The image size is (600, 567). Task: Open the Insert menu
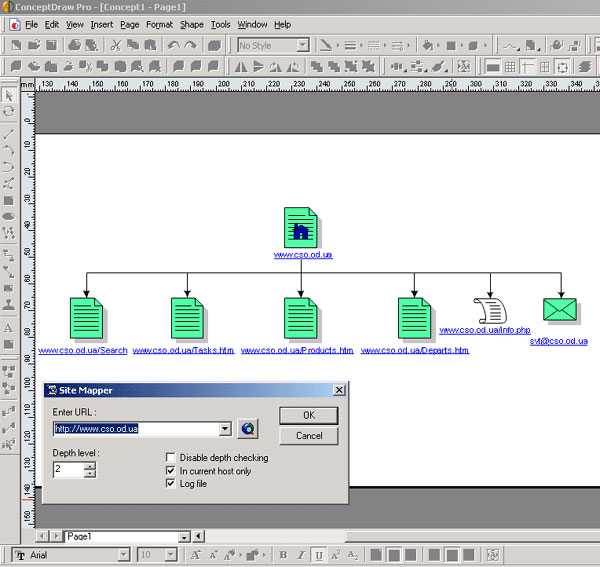pos(102,25)
